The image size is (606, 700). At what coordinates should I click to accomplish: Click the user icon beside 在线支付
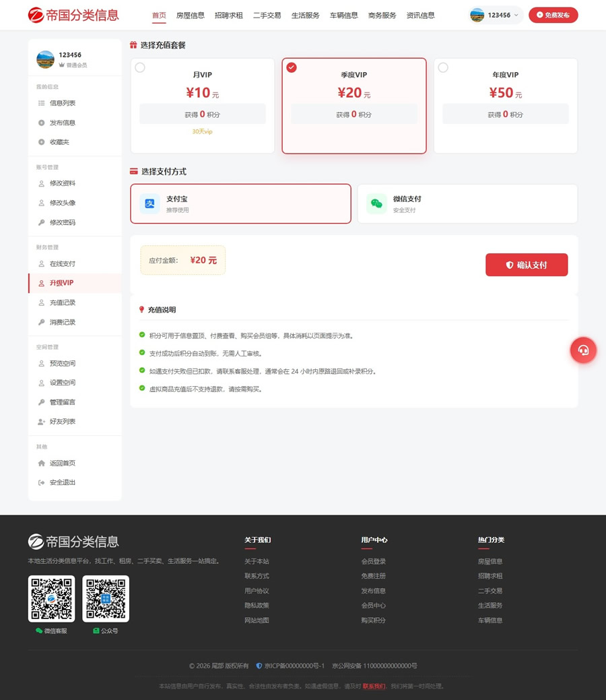(x=42, y=264)
